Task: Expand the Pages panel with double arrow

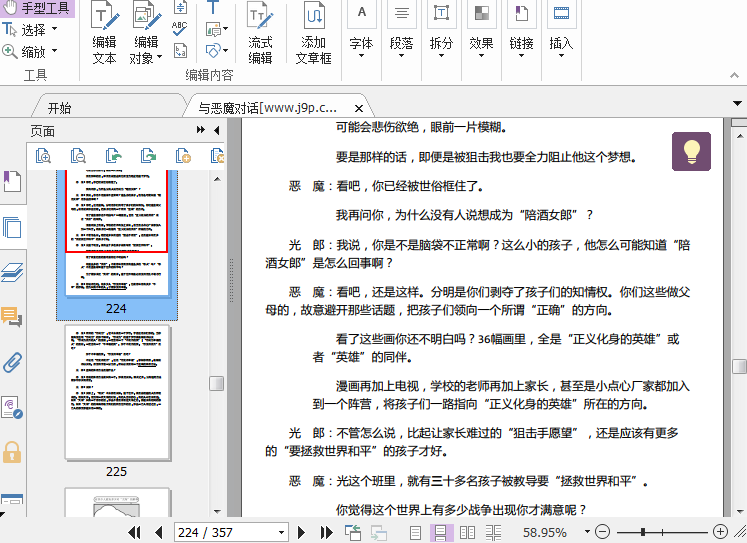Action: tap(201, 130)
